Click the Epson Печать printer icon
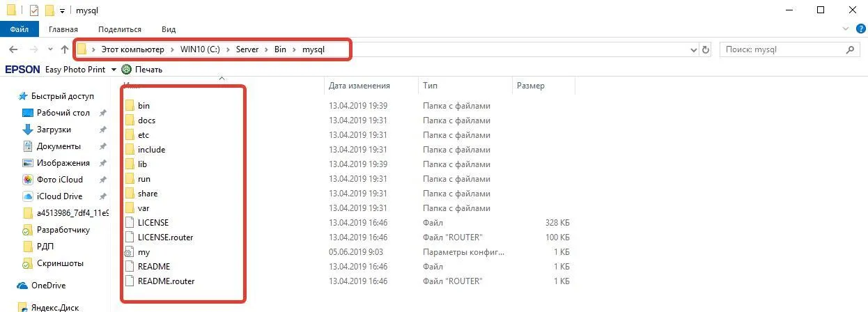The height and width of the screenshot is (312, 868). coord(126,70)
